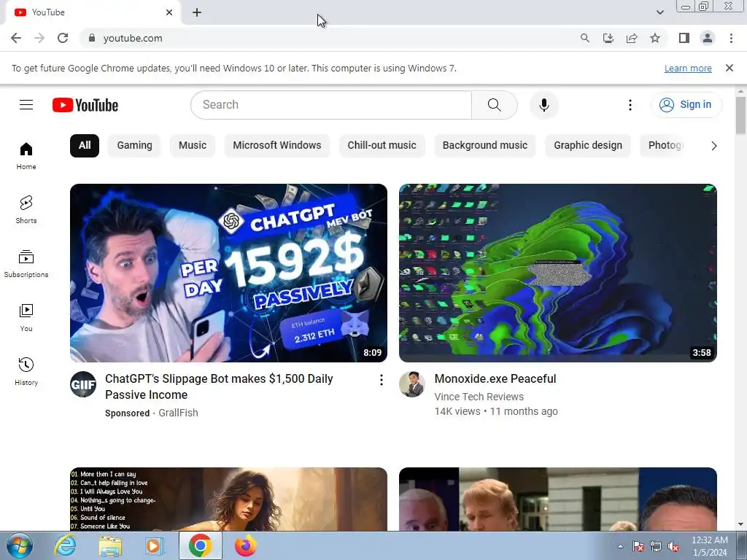Open ChatGPT's Slippage Bot video title

[x=219, y=386]
